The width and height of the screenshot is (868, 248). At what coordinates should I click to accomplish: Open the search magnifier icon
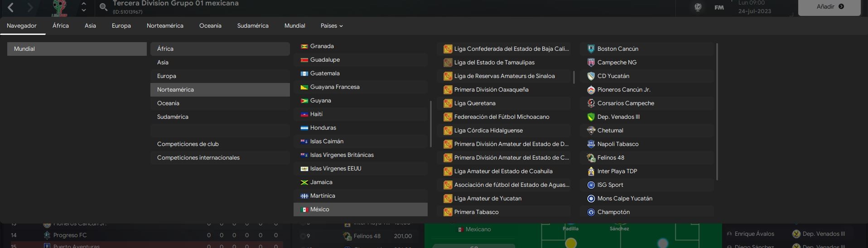pyautogui.click(x=103, y=7)
